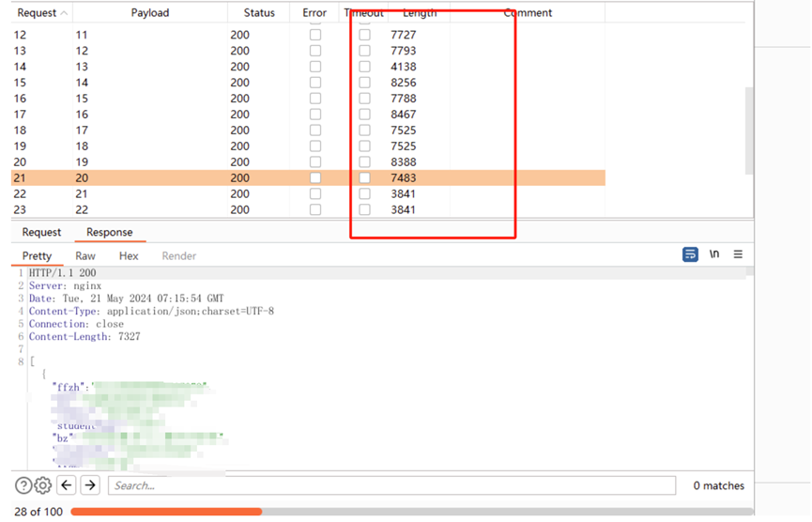Image resolution: width=812 pixels, height=522 pixels.
Task: Click the Server: nginx header line
Action: tap(66, 285)
